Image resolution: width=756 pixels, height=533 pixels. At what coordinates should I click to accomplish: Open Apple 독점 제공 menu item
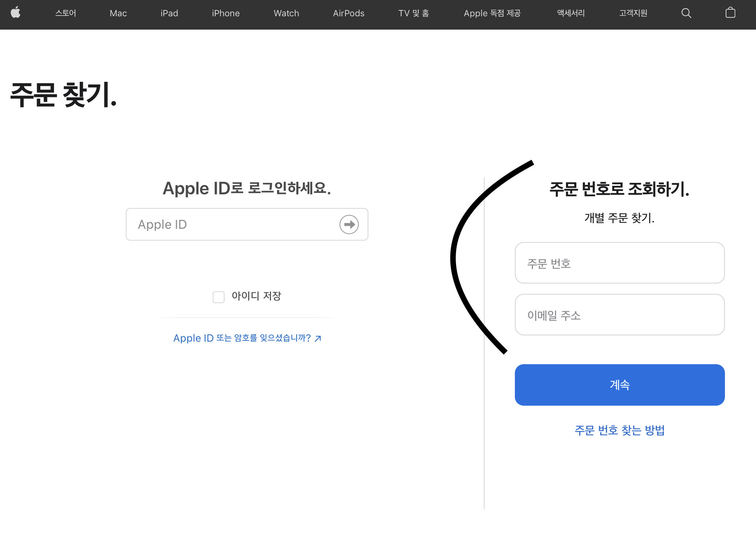(x=492, y=13)
